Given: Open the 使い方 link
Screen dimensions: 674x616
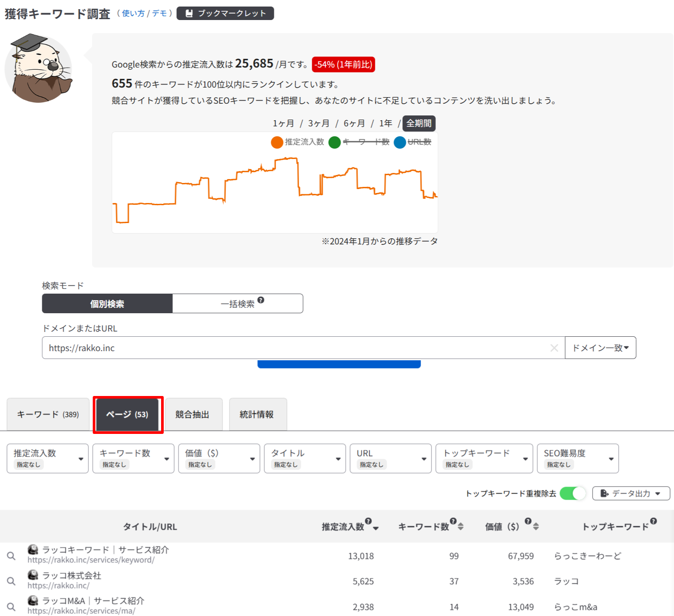Looking at the screenshot, I should 133,14.
